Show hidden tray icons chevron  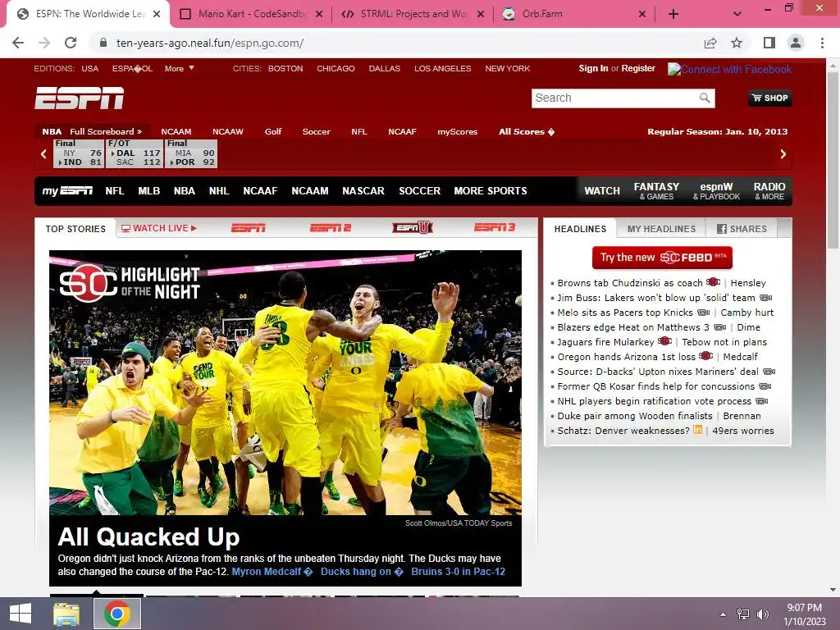point(724,614)
